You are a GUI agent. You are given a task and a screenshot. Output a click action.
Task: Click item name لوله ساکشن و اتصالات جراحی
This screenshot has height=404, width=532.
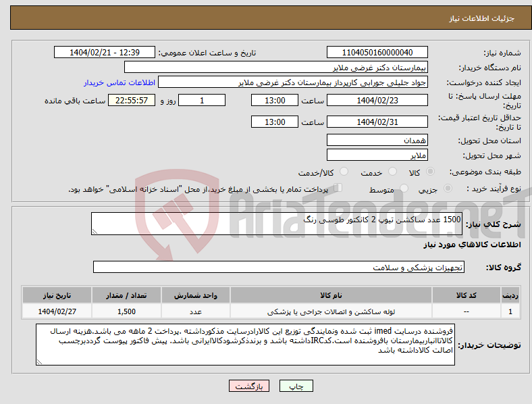[x=331, y=311]
